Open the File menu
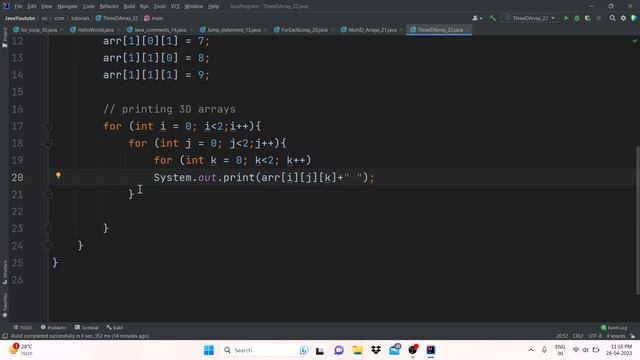This screenshot has width=640, height=360. click(x=18, y=6)
